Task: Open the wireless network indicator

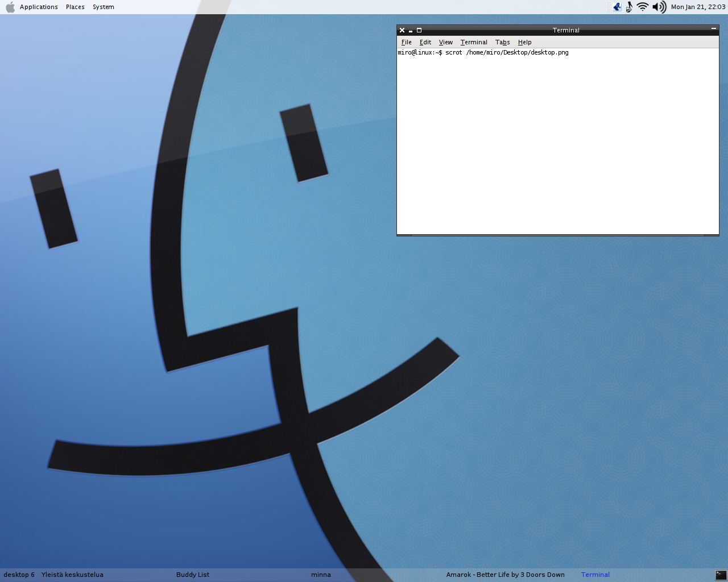Action: pyautogui.click(x=643, y=7)
